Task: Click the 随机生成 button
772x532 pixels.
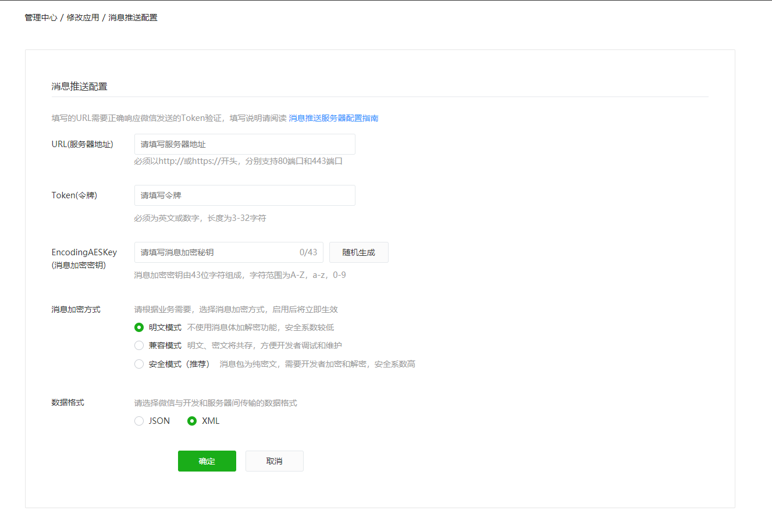Action: pos(358,252)
